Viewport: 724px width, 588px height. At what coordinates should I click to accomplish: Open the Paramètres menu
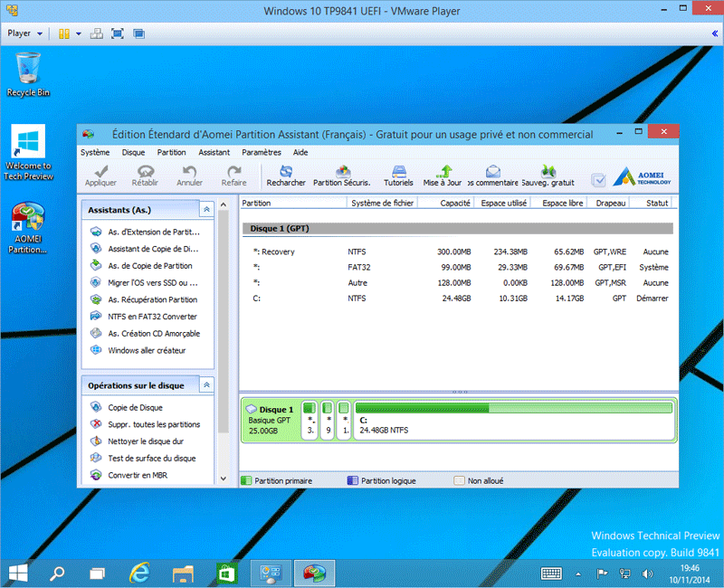pos(262,152)
